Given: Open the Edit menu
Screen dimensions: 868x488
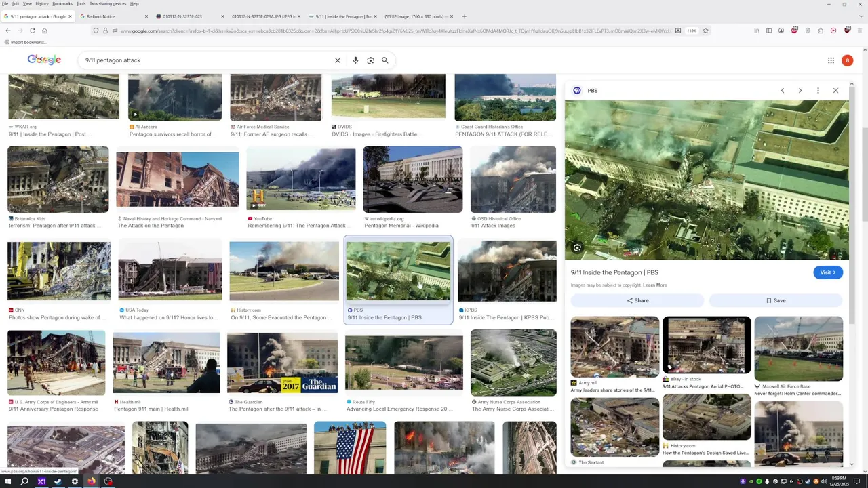Looking at the screenshot, I should click(16, 3).
